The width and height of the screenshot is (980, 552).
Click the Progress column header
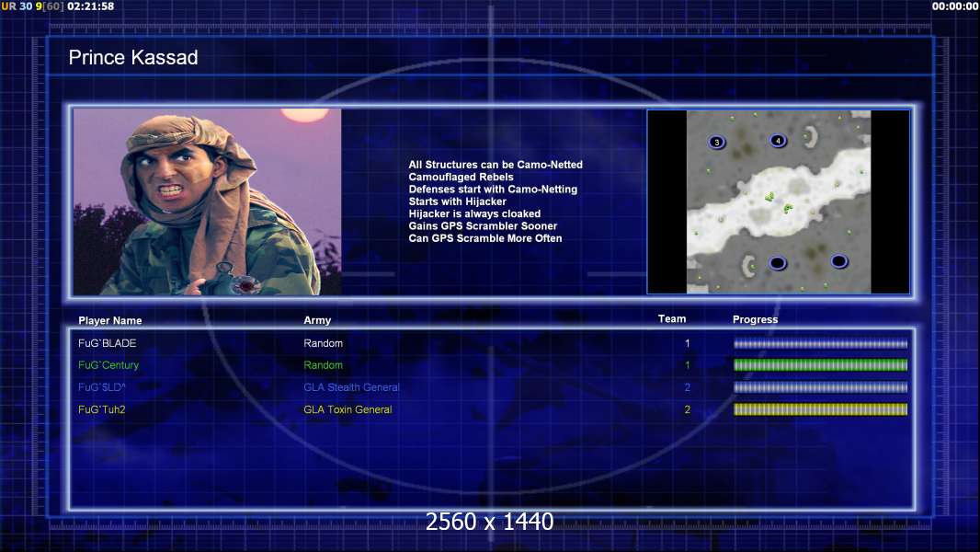(x=755, y=319)
